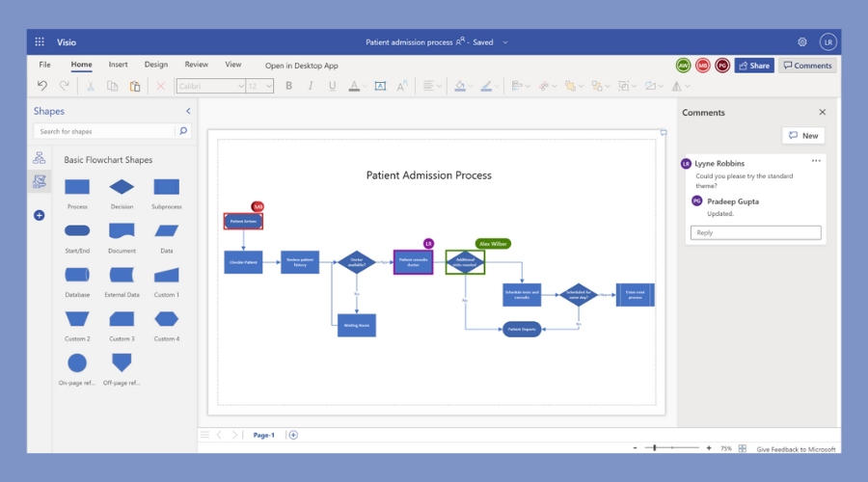Select the Subprocess shape
Image resolution: width=868 pixels, height=482 pixels.
pos(167,187)
